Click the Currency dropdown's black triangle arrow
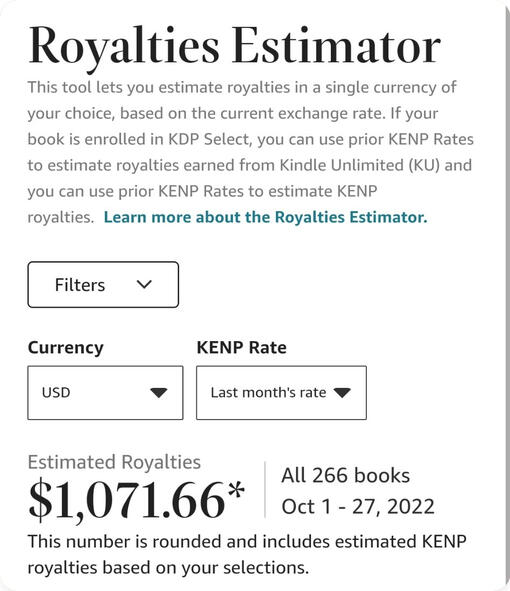The width and height of the screenshot is (510, 591). click(x=159, y=393)
